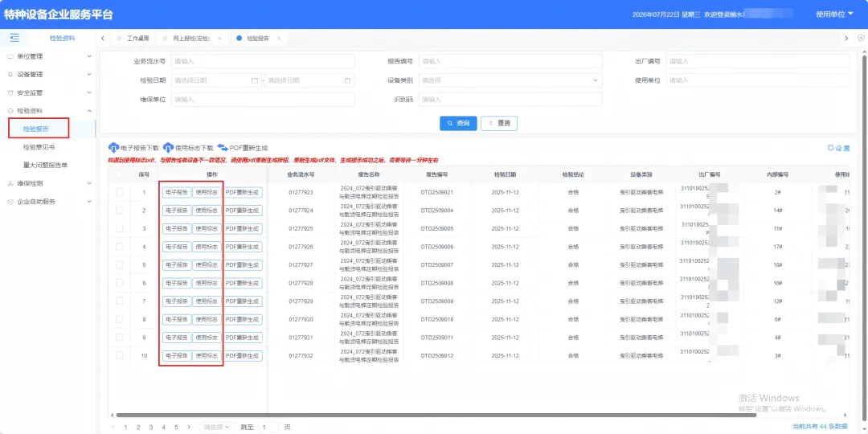Click the 重置 button
The width and height of the screenshot is (868, 434).
coord(499,124)
